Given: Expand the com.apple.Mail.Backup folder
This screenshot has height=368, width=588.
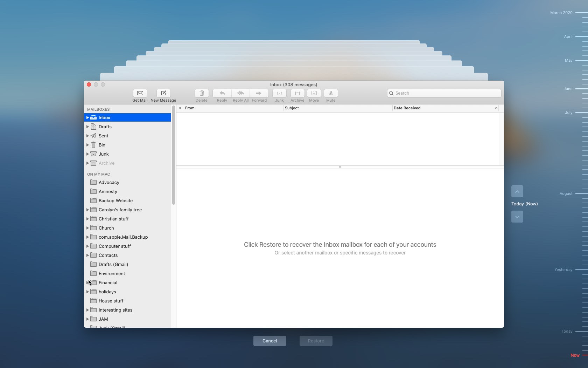Looking at the screenshot, I should tap(87, 237).
